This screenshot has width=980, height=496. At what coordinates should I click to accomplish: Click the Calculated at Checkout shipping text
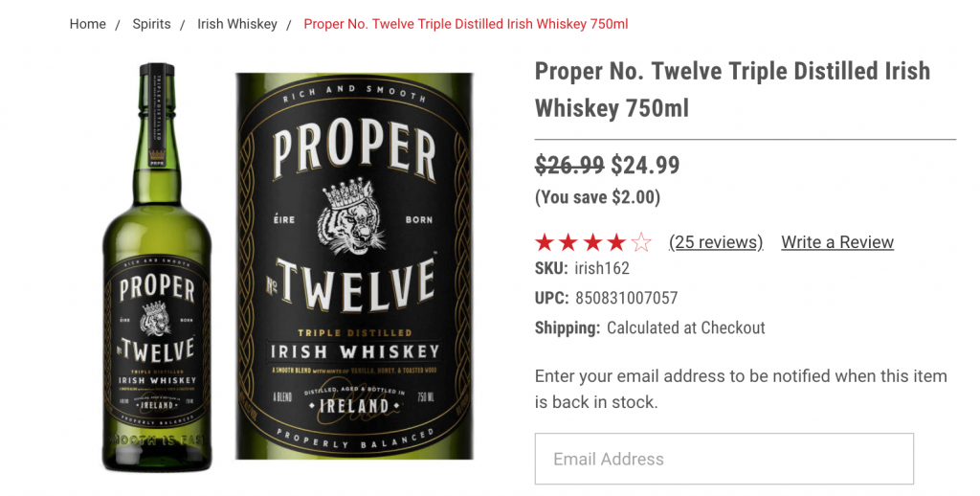click(x=686, y=327)
